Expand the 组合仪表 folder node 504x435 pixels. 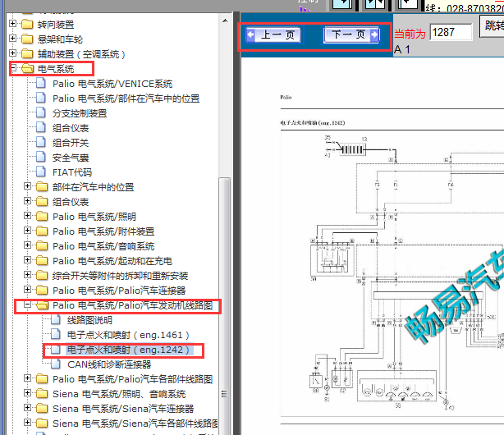point(27,201)
